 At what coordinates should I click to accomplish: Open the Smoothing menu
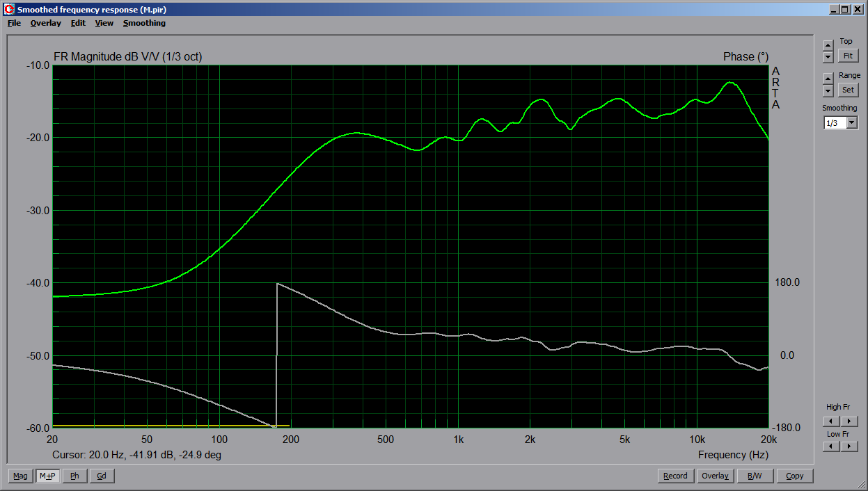144,23
